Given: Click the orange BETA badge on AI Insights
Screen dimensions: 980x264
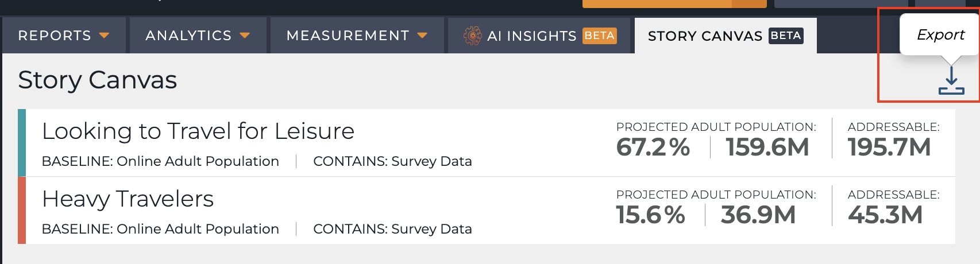Looking at the screenshot, I should click(x=600, y=36).
